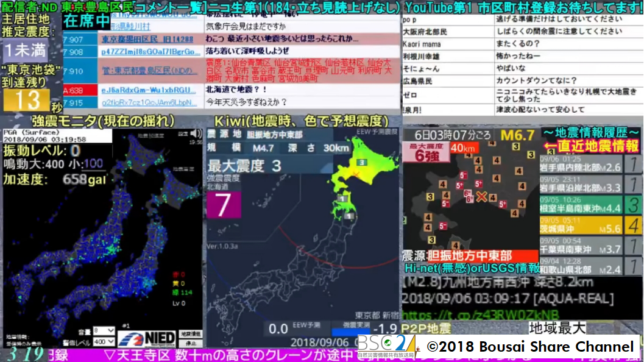Click the 緑 114 station count
644x362 pixels.
pos(182,293)
